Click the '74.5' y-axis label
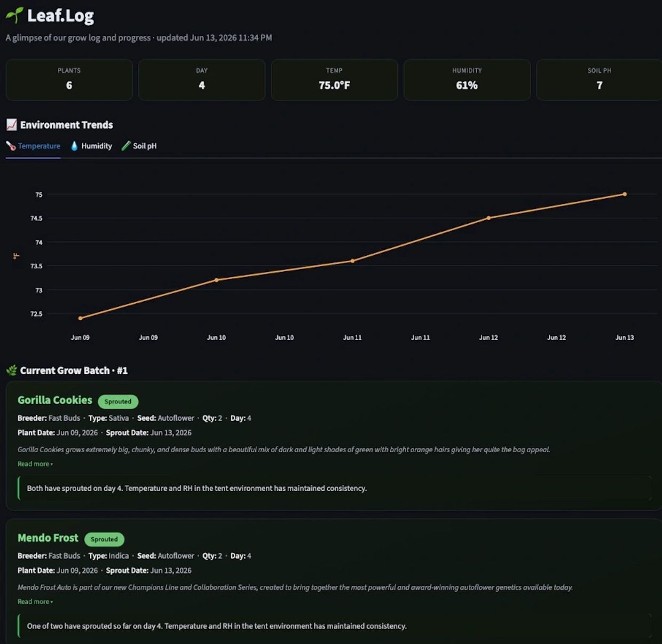 36,218
